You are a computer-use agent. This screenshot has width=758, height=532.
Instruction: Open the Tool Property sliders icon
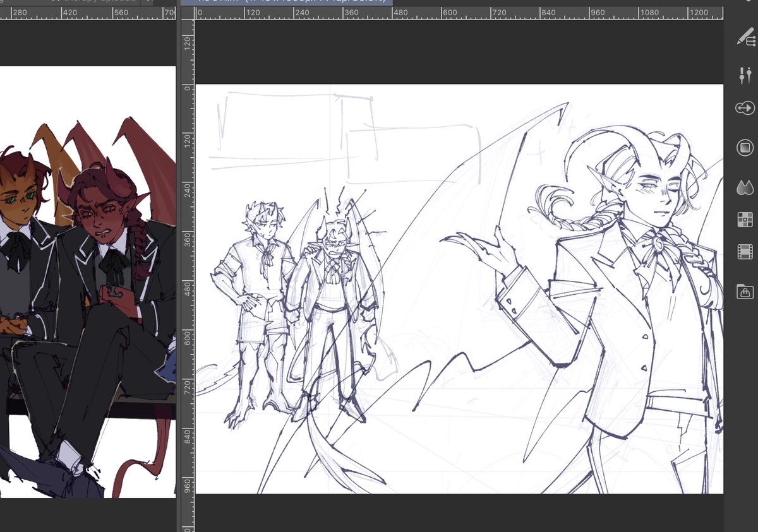745,75
